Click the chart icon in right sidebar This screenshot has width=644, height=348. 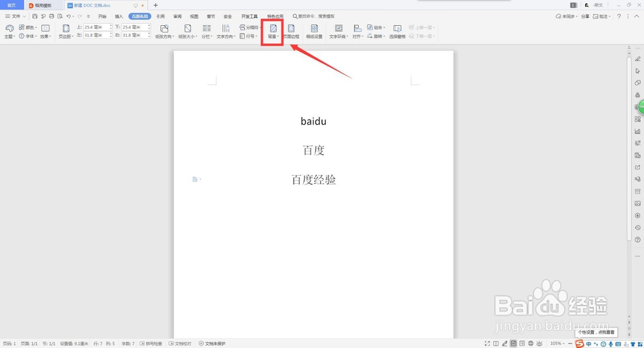638,131
